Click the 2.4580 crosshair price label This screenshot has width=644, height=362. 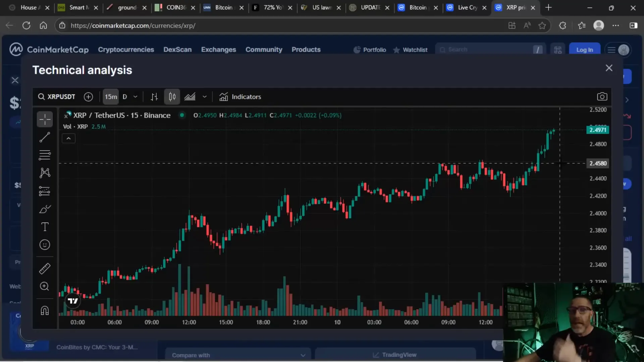[598, 164]
